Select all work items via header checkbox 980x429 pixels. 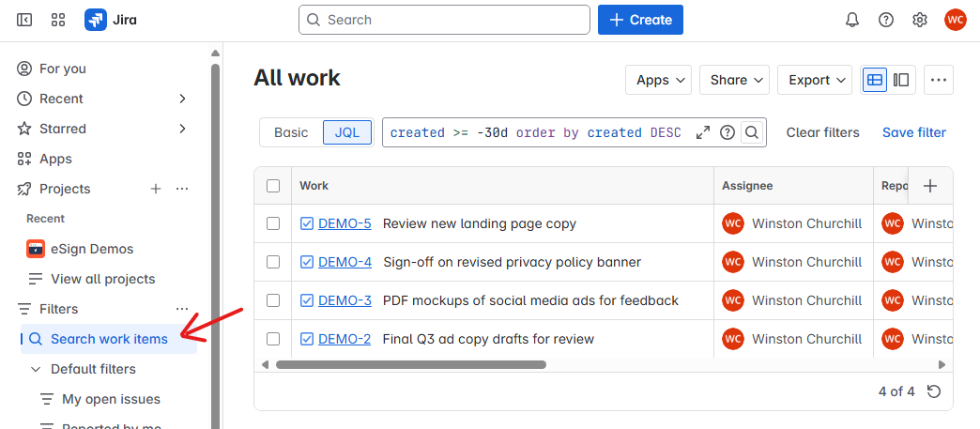[273, 186]
